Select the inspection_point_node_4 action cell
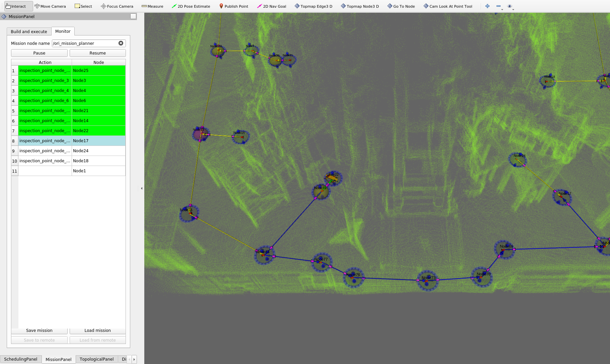 (45, 91)
